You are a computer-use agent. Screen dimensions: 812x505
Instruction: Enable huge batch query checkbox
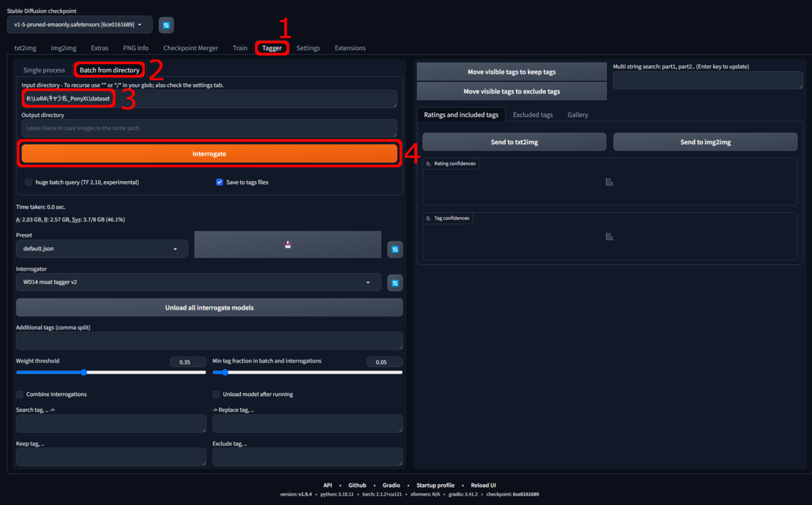click(28, 182)
